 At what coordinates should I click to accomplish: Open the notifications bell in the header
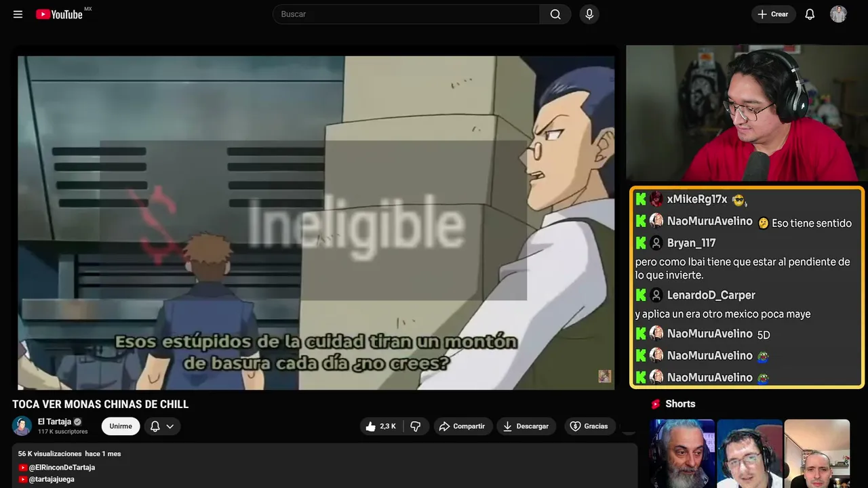tap(810, 14)
